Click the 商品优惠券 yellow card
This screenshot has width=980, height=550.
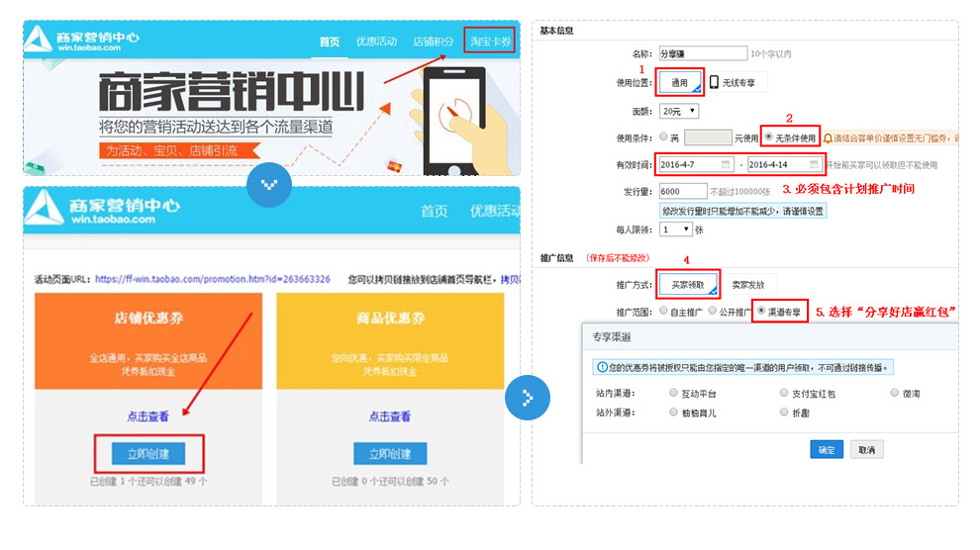pyautogui.click(x=390, y=341)
